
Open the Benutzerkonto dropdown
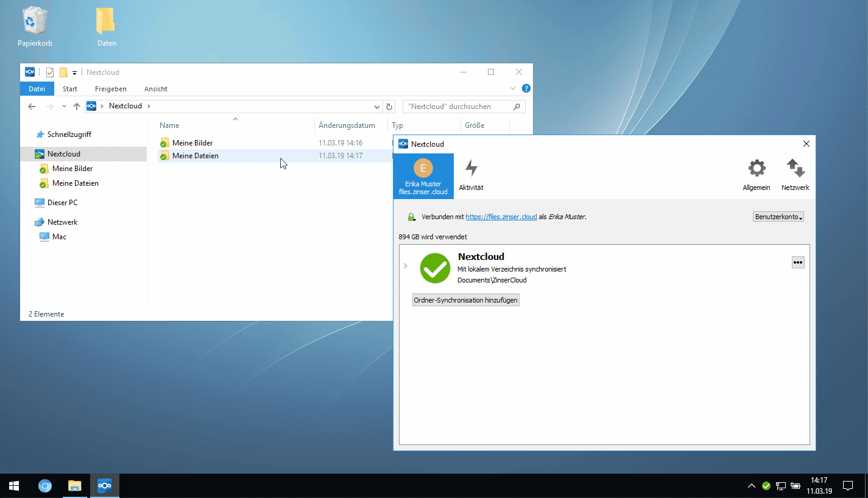point(778,217)
